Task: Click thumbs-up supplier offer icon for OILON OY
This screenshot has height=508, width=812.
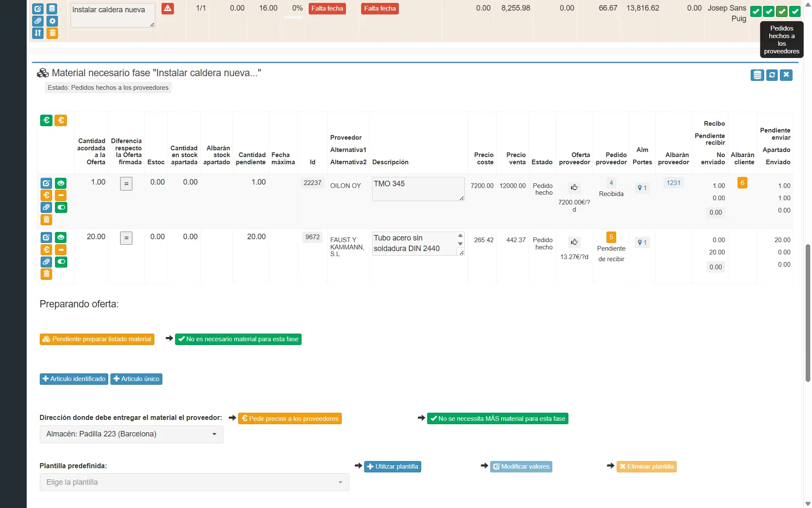Action: (574, 188)
